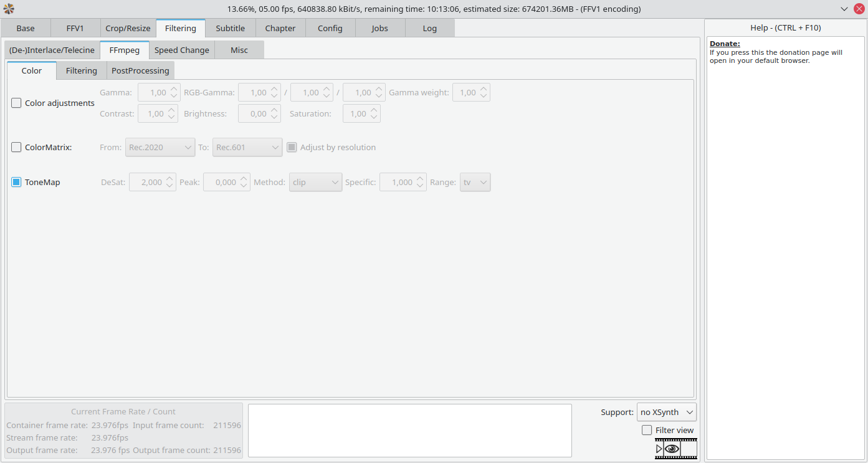Enable the Color adjustments checkbox

point(17,103)
